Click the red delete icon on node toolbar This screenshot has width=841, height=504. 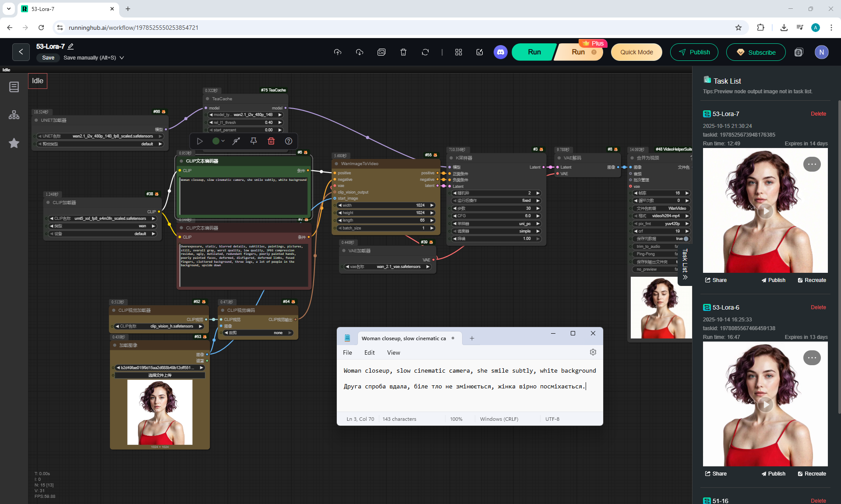point(271,141)
